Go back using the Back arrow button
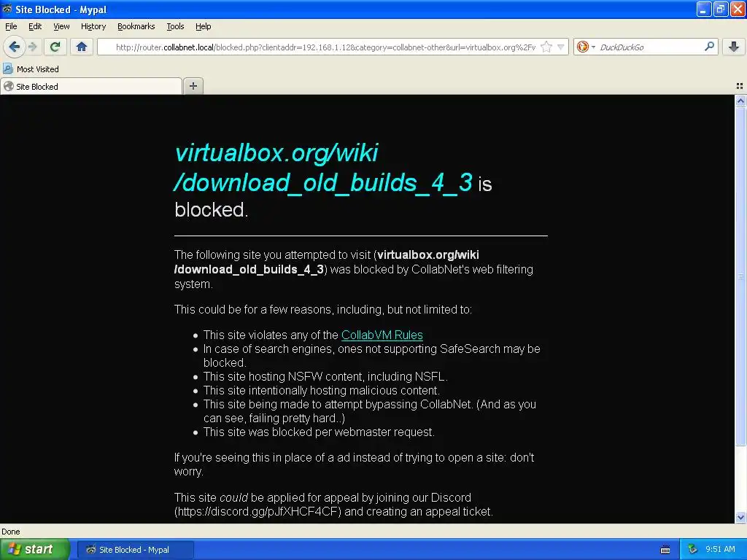 (15, 47)
